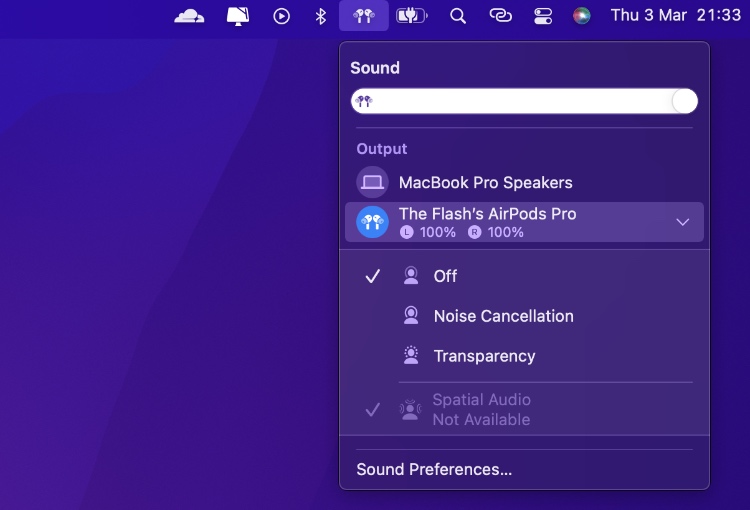Click the Transparency mode icon

(x=411, y=356)
